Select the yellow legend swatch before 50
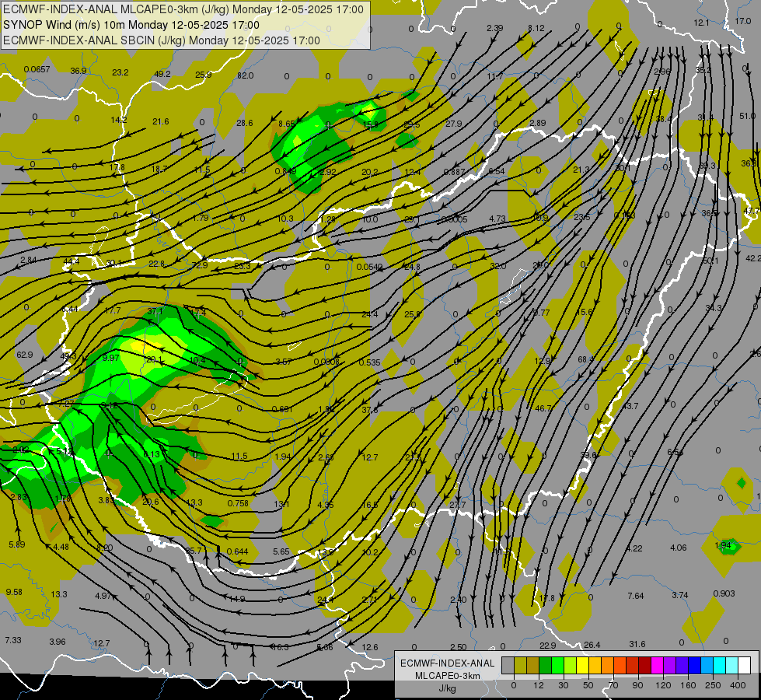This screenshot has width=761, height=700. (582, 666)
